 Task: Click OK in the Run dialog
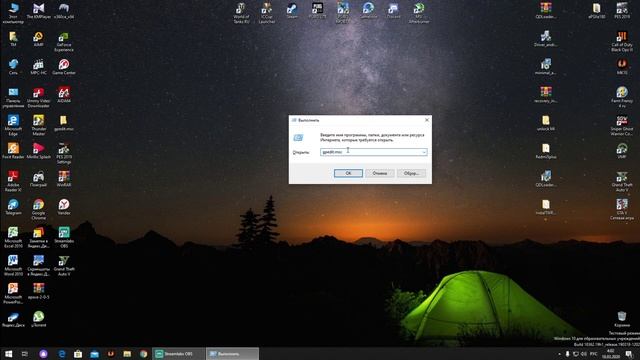tap(348, 173)
